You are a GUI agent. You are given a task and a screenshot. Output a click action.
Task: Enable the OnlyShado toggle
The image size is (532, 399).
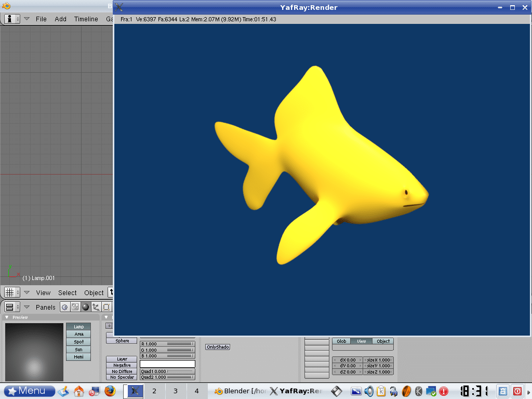(x=218, y=347)
